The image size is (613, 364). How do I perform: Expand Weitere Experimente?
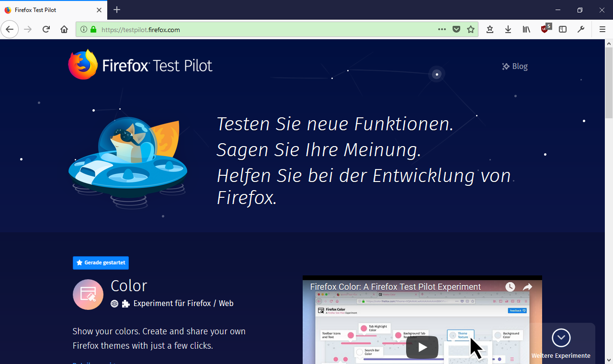tap(561, 338)
